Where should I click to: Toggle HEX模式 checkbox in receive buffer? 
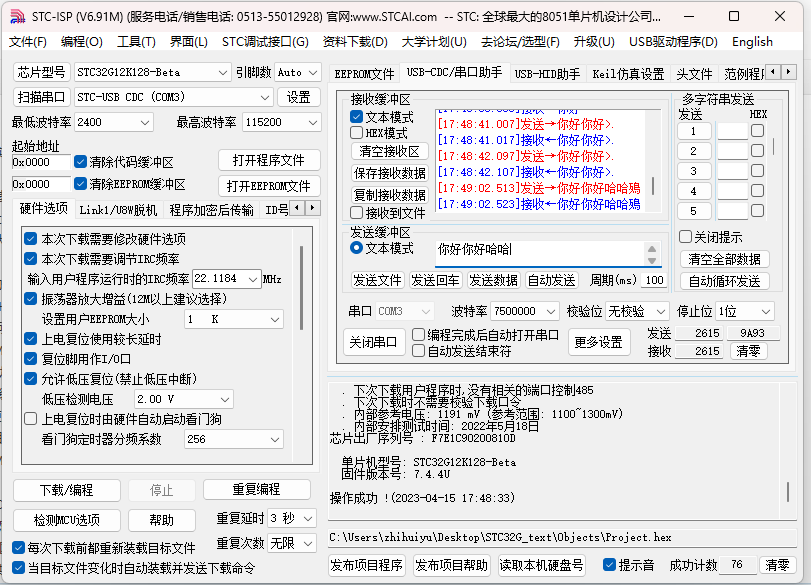[356, 133]
